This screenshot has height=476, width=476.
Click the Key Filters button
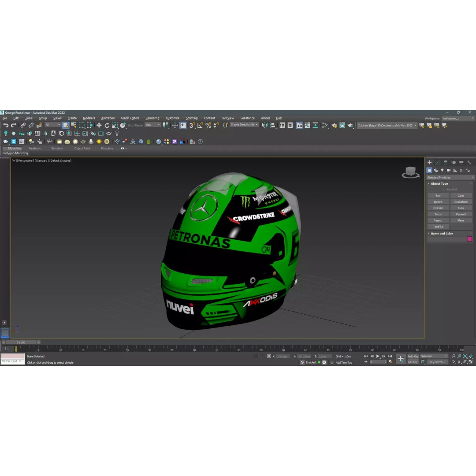(x=437, y=362)
